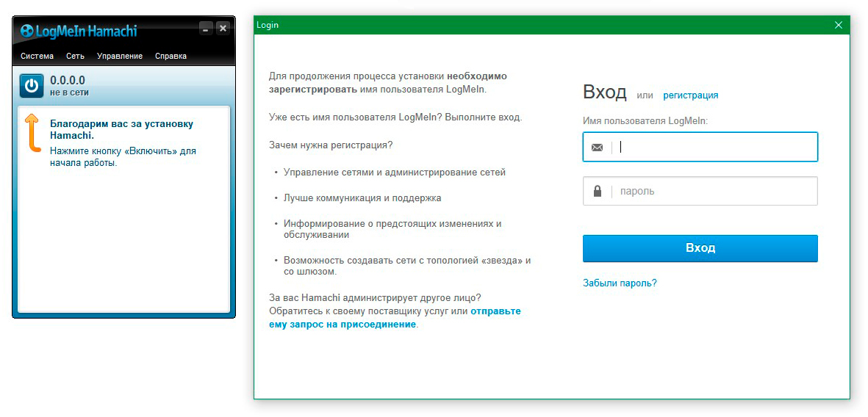
Task: Open the Система menu in Hamachi
Action: pos(37,56)
